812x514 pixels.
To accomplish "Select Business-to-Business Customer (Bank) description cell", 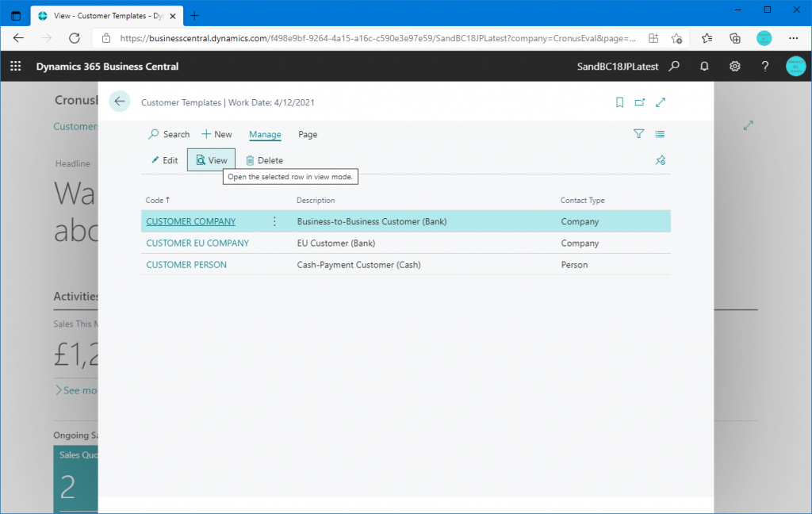I will point(372,221).
